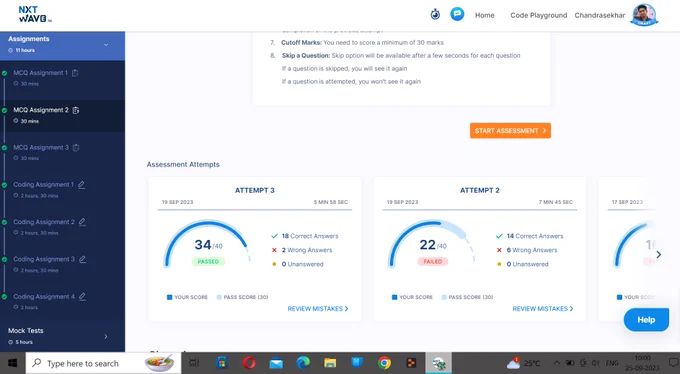Launch Microsoft Store from taskbar
The image size is (680, 374).
(x=222, y=363)
